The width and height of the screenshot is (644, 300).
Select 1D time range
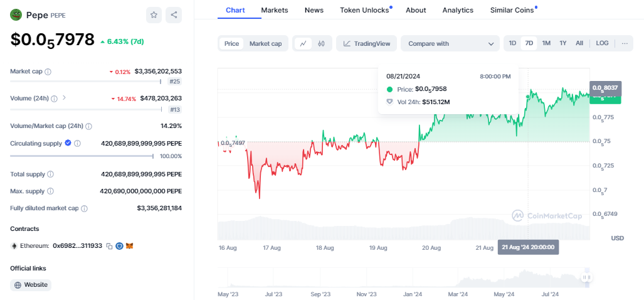(512, 43)
